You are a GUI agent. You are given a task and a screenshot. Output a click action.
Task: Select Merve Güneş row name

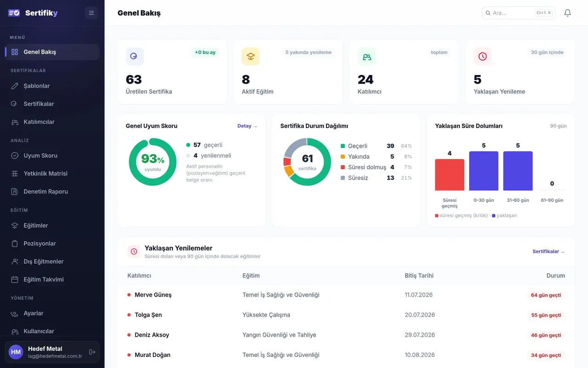pyautogui.click(x=153, y=295)
